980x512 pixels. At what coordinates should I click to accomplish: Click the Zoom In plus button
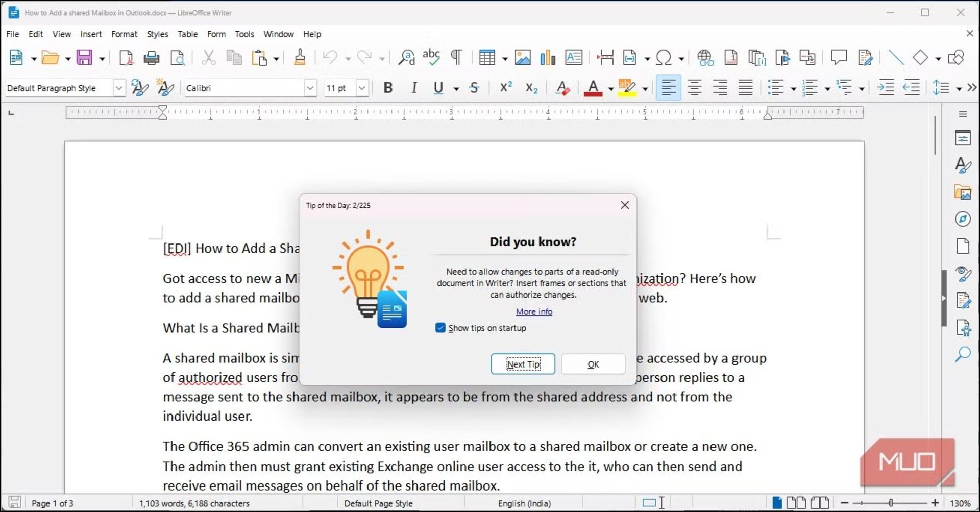(x=935, y=503)
